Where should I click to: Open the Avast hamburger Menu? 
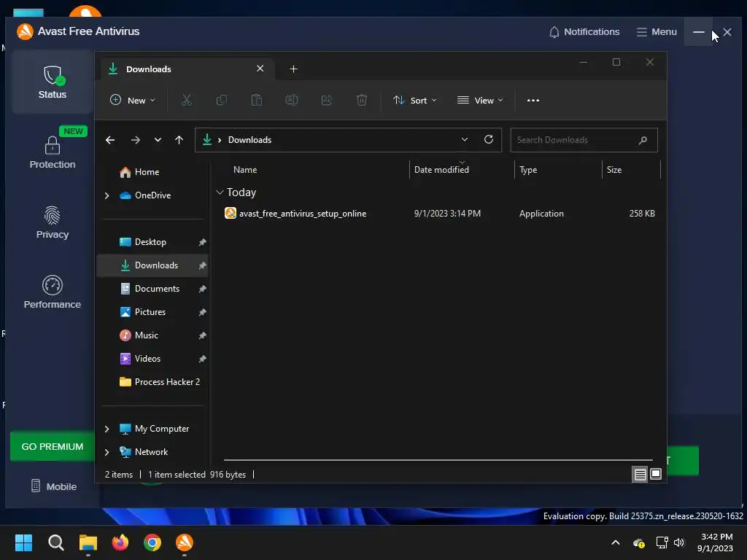pyautogui.click(x=657, y=32)
